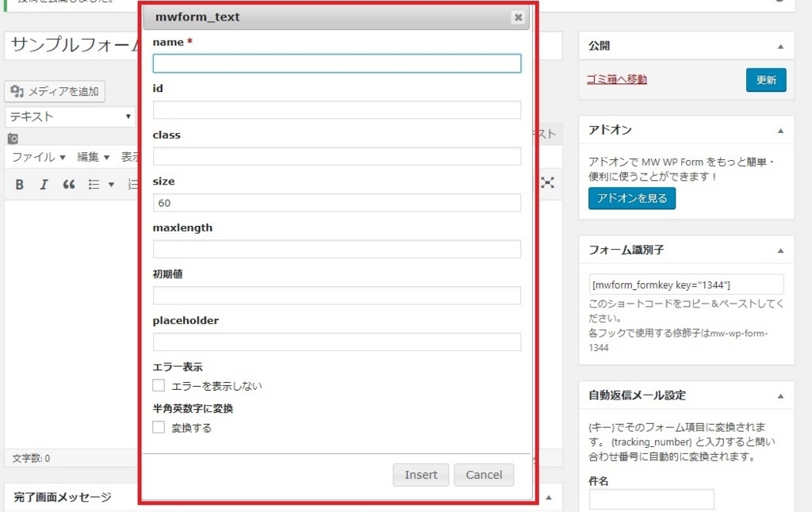
Task: Apply italic formatting in the editor toolbar
Action: (x=44, y=184)
